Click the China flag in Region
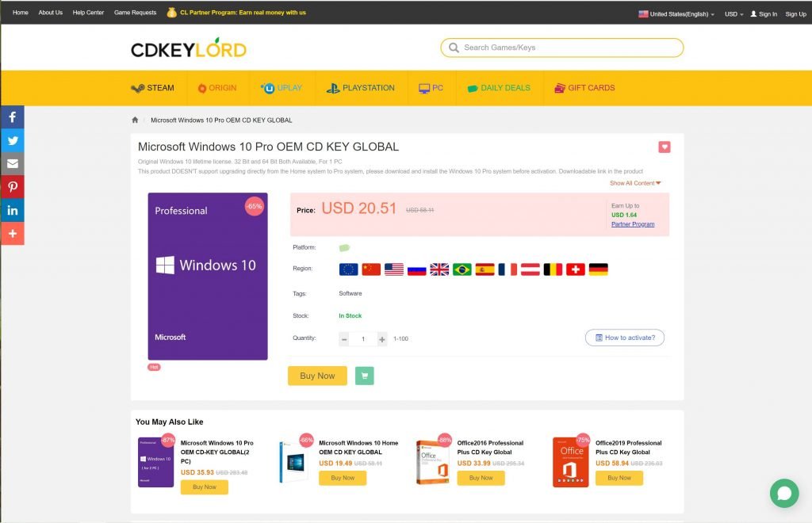The height and width of the screenshot is (523, 812). (x=371, y=269)
